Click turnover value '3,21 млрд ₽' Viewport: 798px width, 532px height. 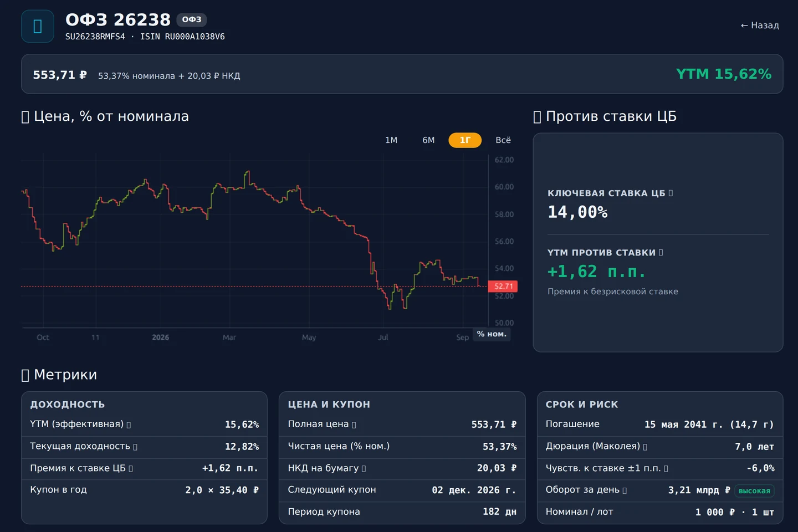click(x=699, y=490)
